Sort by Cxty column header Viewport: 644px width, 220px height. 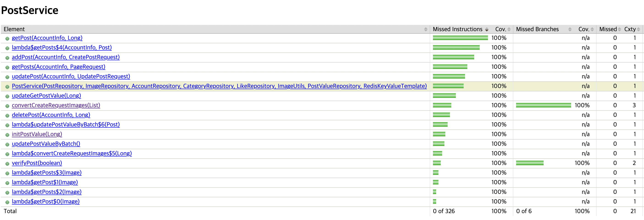632,29
